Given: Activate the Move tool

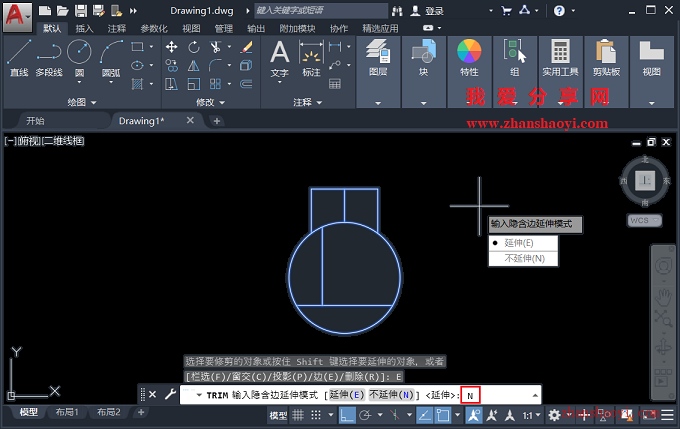Looking at the screenshot, I should 172,47.
